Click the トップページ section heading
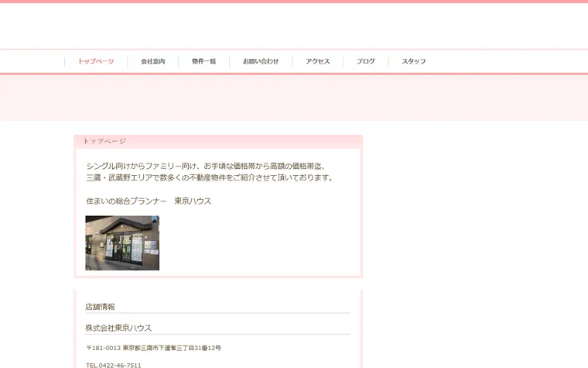 point(104,141)
